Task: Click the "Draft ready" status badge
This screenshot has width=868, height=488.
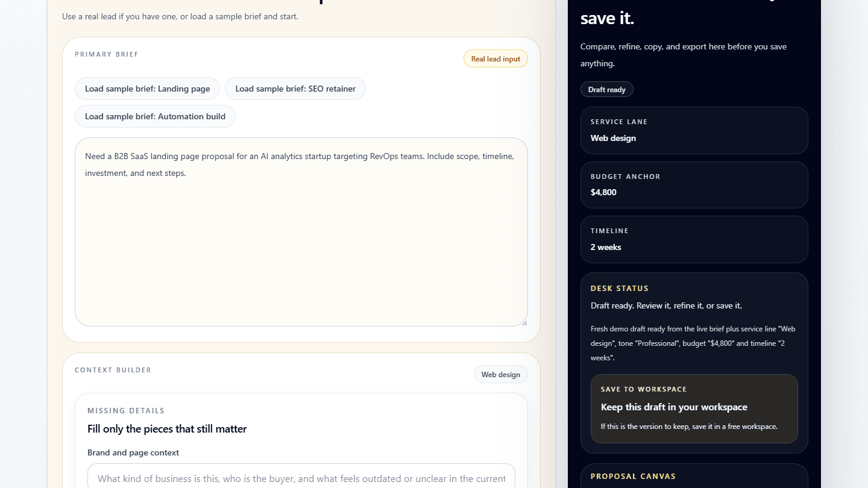Action: pos(606,89)
